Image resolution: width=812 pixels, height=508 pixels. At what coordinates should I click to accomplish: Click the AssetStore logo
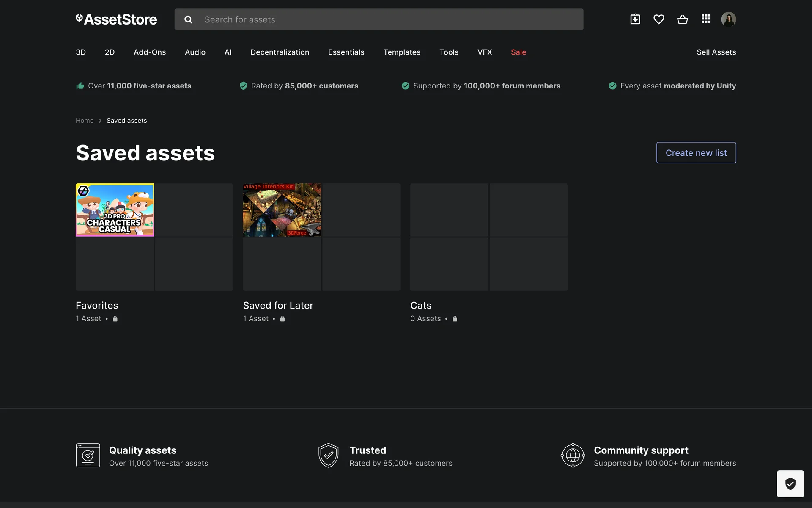116,19
